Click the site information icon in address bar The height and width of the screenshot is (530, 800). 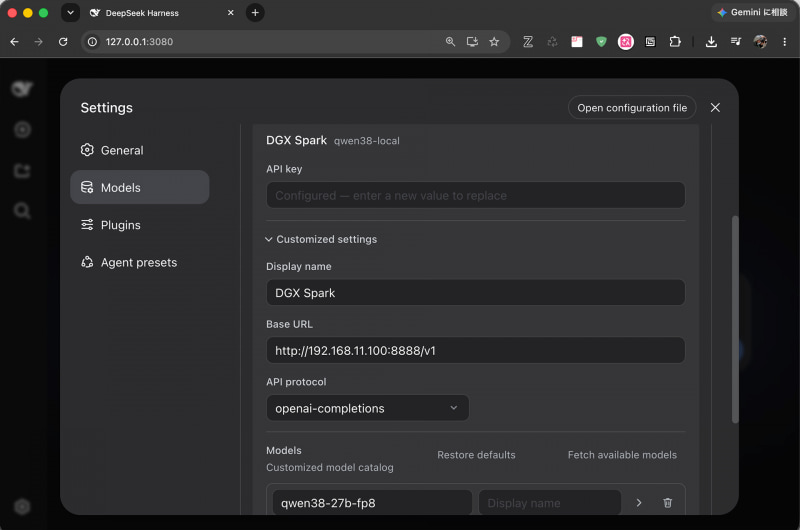click(92, 42)
